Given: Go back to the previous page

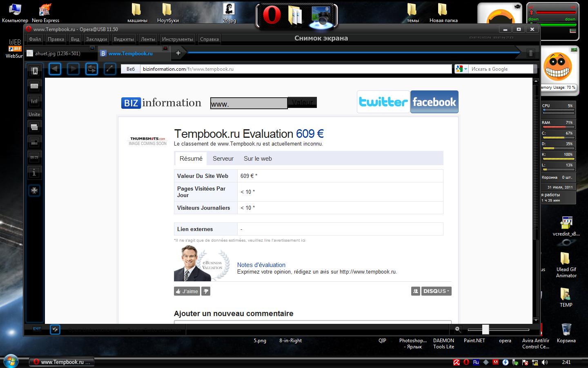Looking at the screenshot, I should (x=55, y=69).
